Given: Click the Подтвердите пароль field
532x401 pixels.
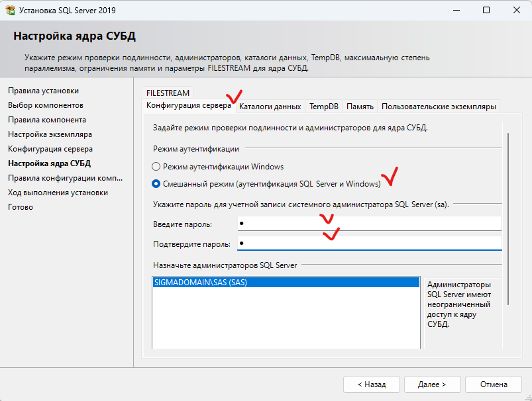Looking at the screenshot, I should click(370, 244).
